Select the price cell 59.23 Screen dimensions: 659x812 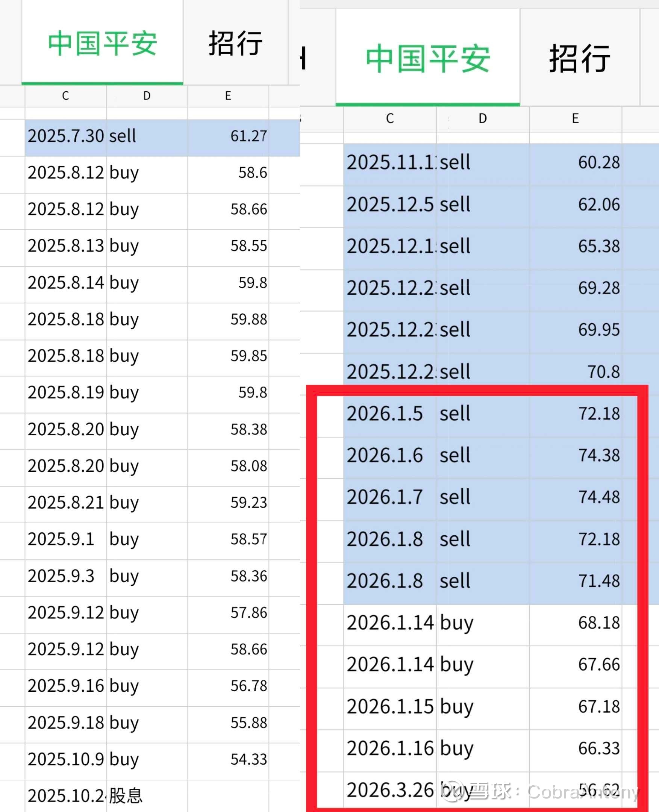228,504
